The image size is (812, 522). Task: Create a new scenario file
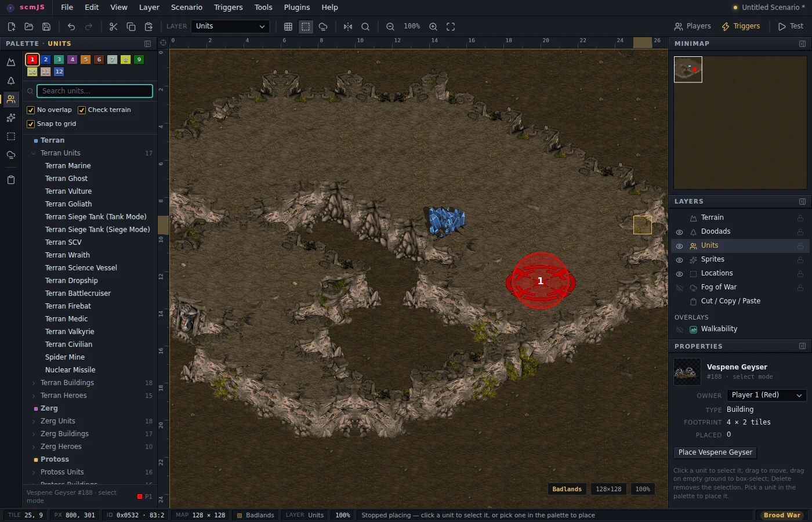pyautogui.click(x=11, y=27)
